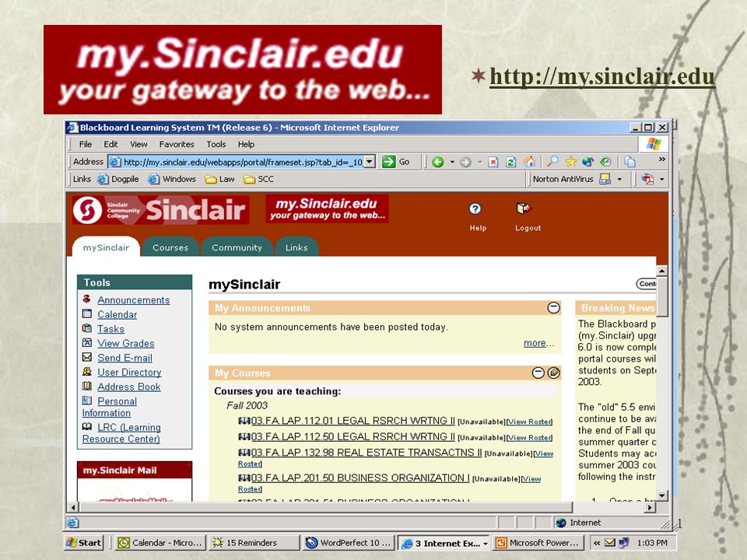
Task: Open course 03.FA.LAP.112.01 LEGAL RSRCH WRTNG II
Action: (x=352, y=421)
